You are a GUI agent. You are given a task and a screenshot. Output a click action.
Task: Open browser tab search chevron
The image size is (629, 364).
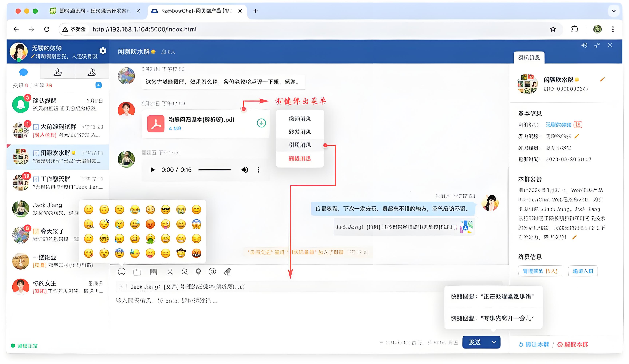614,11
